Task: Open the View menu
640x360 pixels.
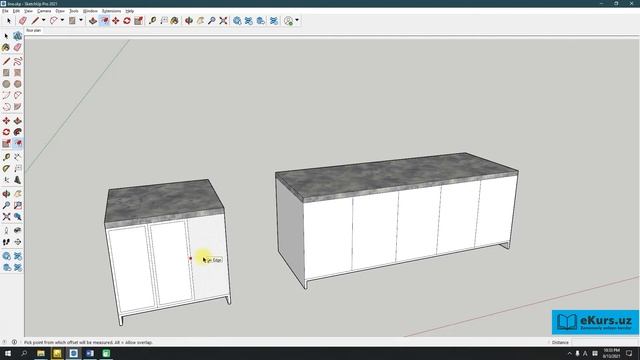Action: point(29,11)
